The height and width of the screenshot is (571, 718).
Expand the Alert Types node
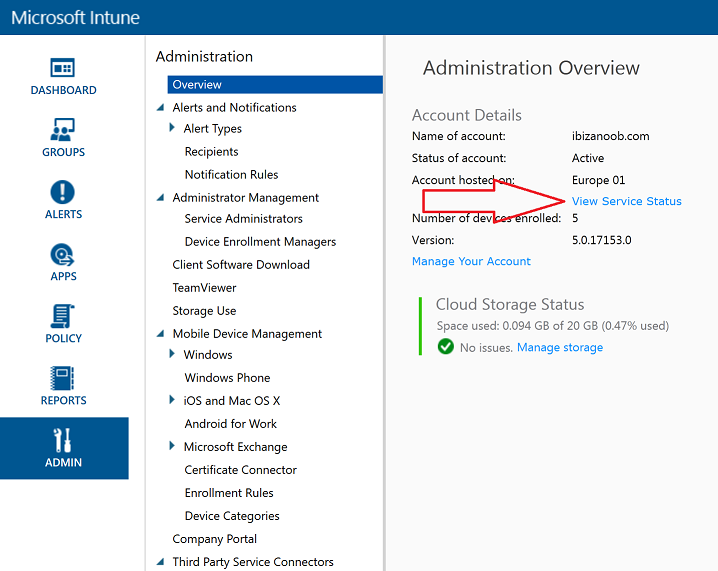172,127
